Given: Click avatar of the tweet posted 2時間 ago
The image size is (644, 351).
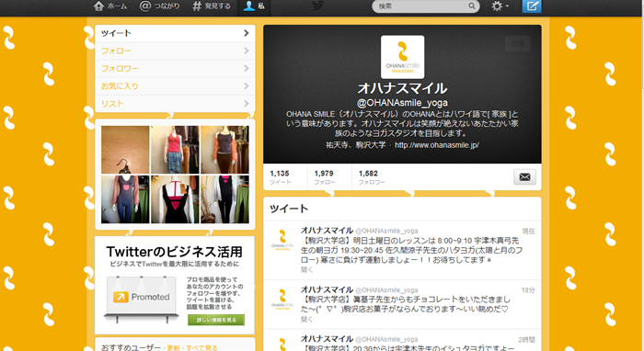Looking at the screenshot, I should pyautogui.click(x=282, y=344).
